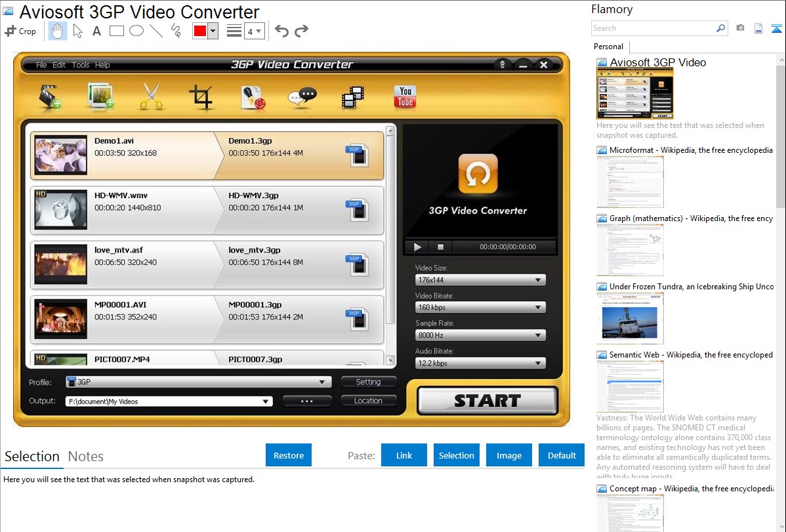
Task: Pick the ellipse drawing tool
Action: (x=136, y=31)
